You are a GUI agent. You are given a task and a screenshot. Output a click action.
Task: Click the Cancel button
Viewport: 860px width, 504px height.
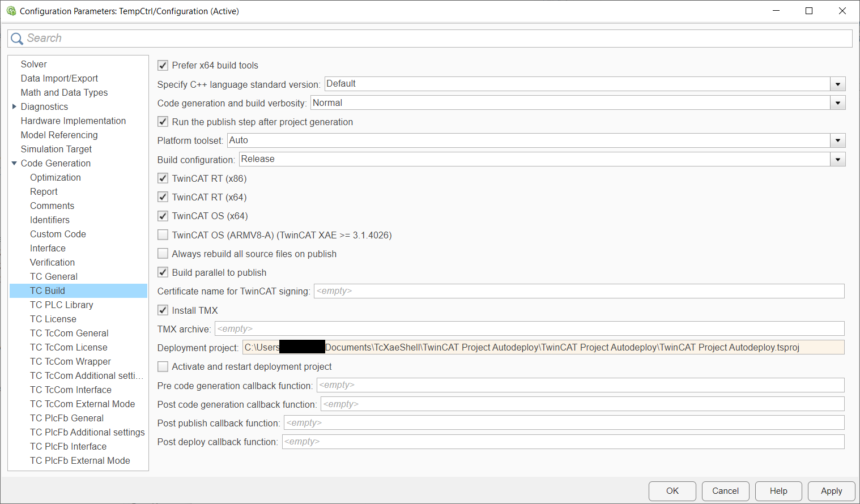pyautogui.click(x=725, y=491)
